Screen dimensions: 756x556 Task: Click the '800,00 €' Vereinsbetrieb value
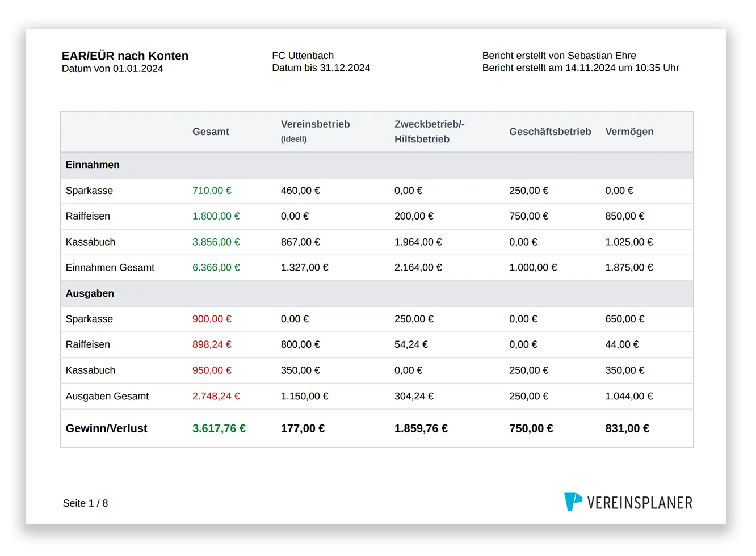click(300, 344)
